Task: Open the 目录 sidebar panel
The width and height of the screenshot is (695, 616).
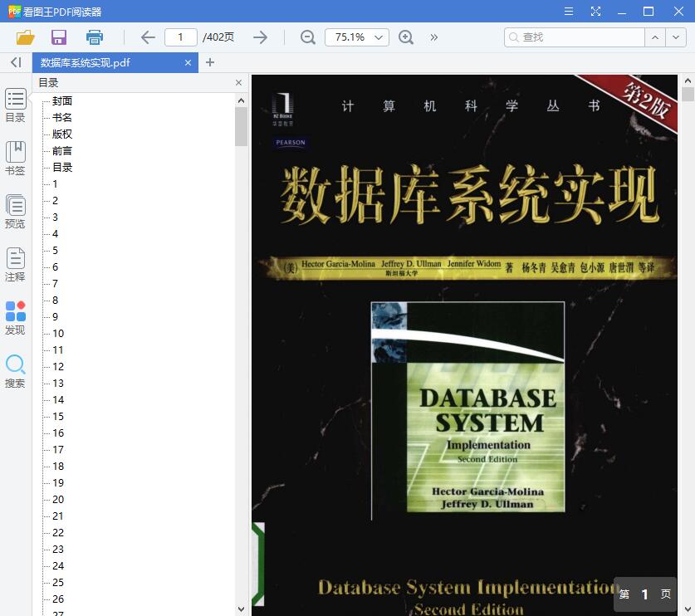Action: [16, 105]
